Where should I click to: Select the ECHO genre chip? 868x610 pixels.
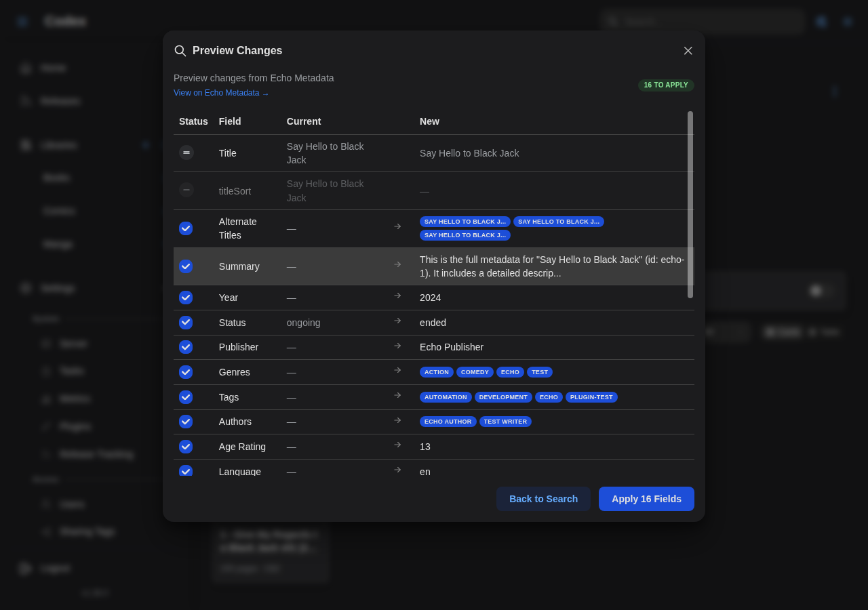coord(510,372)
